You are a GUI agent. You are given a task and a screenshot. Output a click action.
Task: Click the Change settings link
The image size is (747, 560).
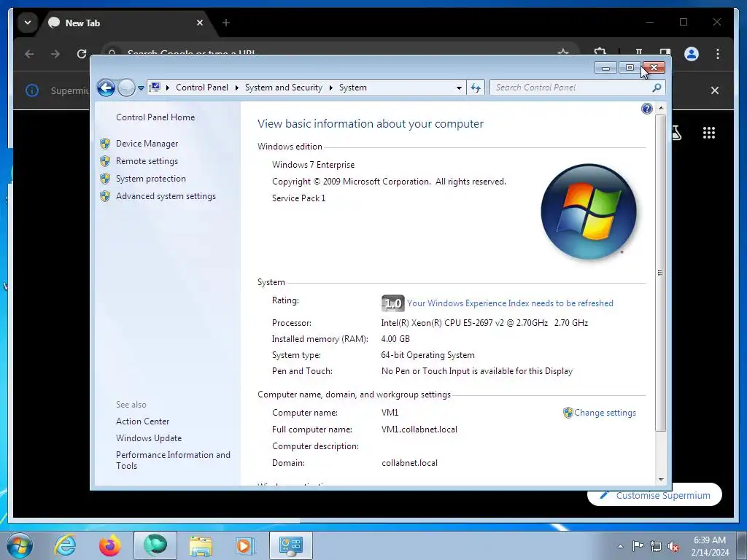point(605,413)
